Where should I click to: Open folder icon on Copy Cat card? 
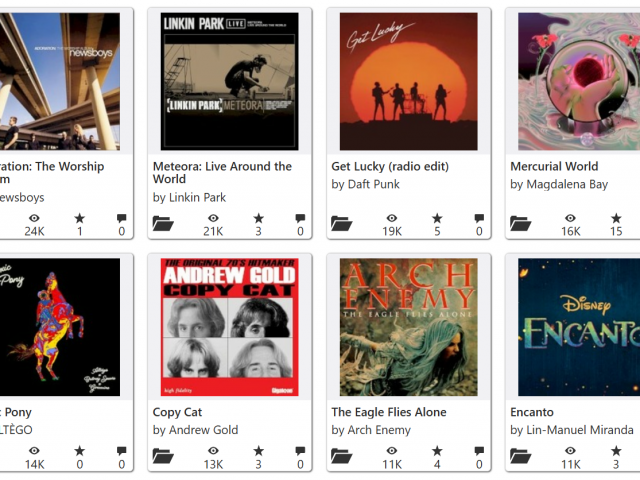tap(163, 456)
